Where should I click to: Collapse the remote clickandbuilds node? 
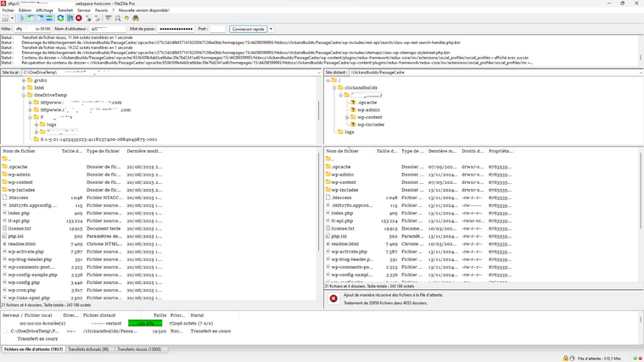(x=334, y=88)
